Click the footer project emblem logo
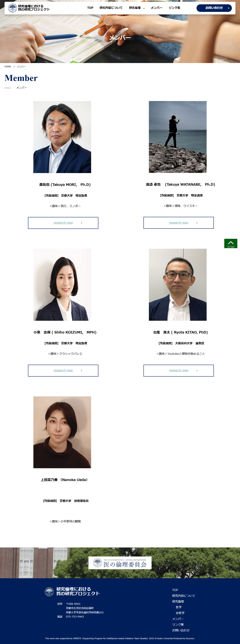Image resolution: width=240 pixels, height=644 pixels. [x=49, y=591]
